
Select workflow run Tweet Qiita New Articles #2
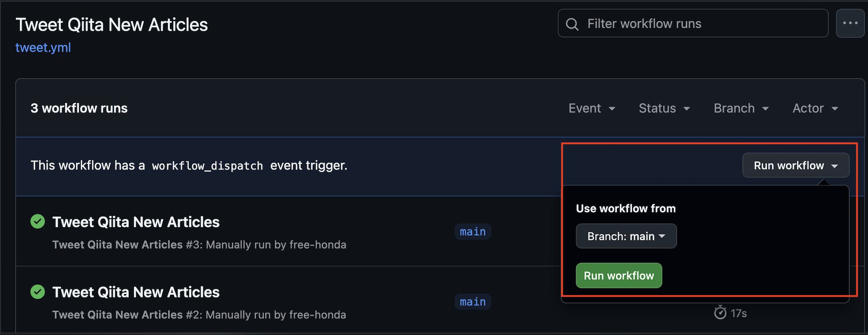click(135, 292)
